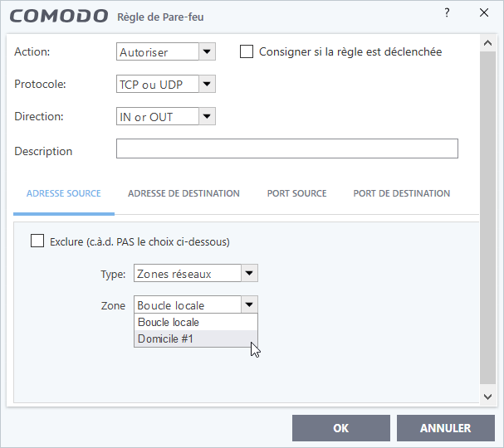Collapse the Zone dropdown arrow
Screen dimensions: 504x448
pos(249,304)
